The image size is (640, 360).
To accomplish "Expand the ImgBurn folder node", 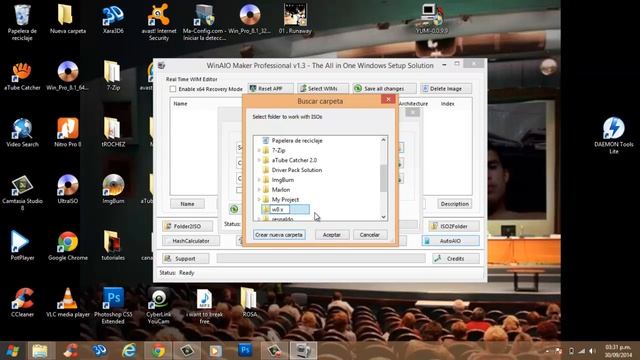I will pos(259,180).
